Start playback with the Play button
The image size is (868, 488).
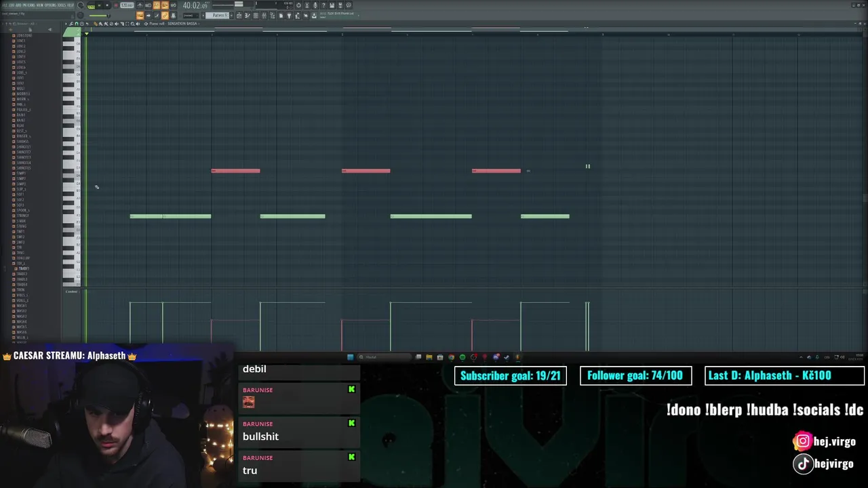coord(99,5)
